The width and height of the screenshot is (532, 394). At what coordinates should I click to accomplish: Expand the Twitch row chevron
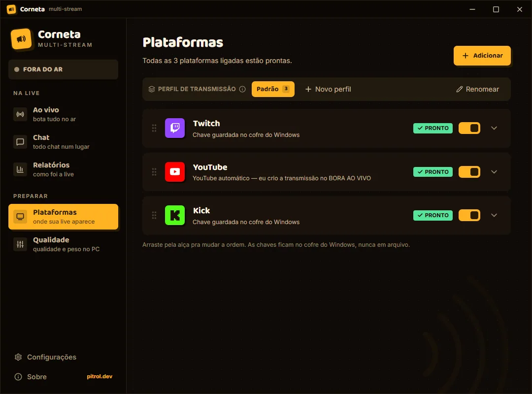[494, 128]
